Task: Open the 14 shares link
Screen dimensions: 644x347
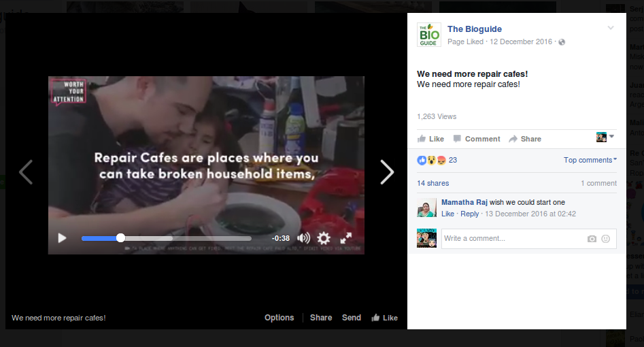Action: 433,183
